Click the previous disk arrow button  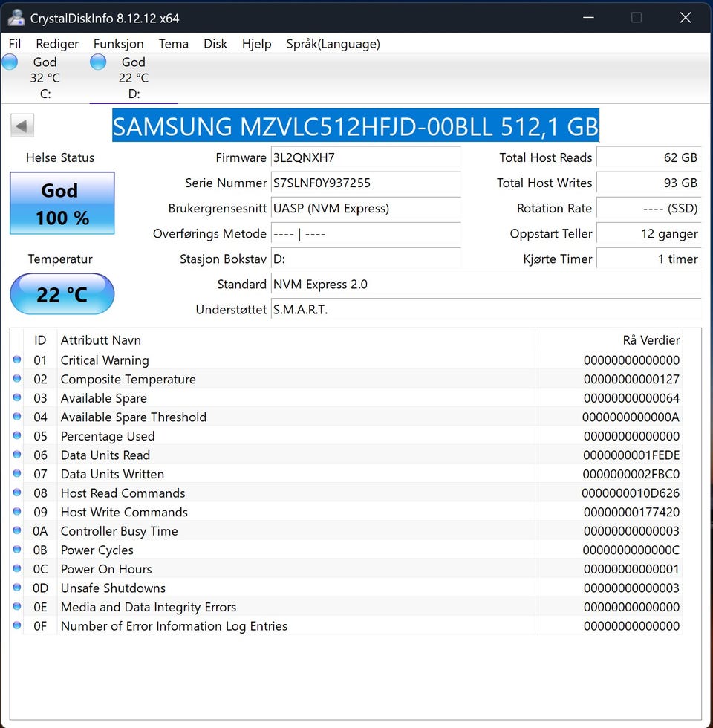click(22, 126)
